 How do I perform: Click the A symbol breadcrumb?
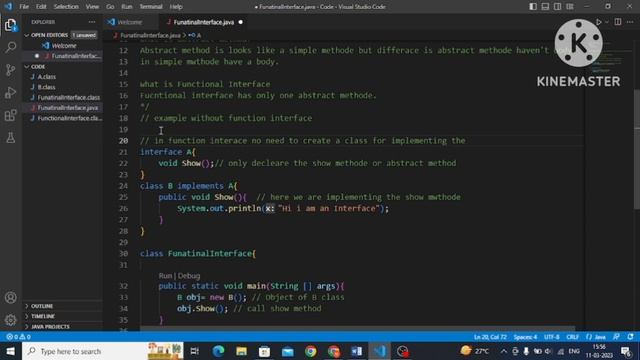[196, 36]
